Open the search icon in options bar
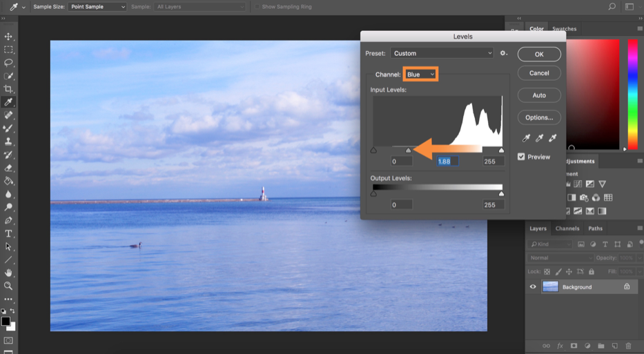This screenshot has height=354, width=644. [612, 7]
